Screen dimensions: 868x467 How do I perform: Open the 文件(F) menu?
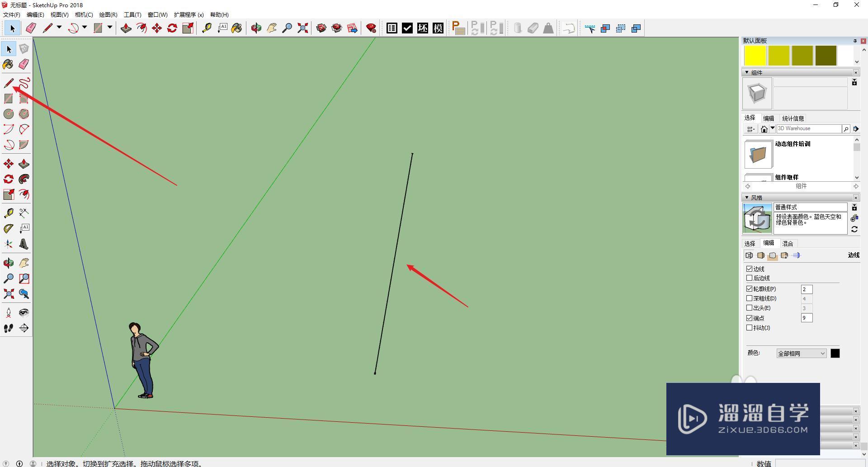coord(12,15)
